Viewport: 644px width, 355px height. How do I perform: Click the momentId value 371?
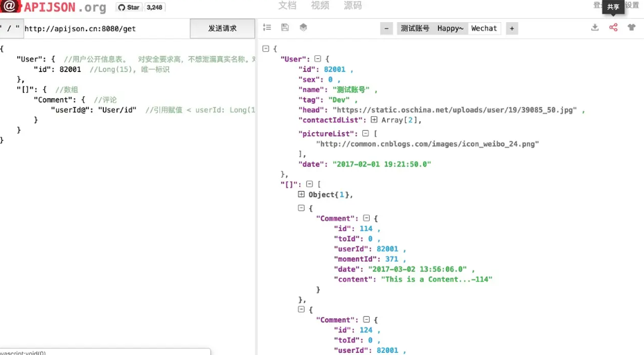point(391,259)
